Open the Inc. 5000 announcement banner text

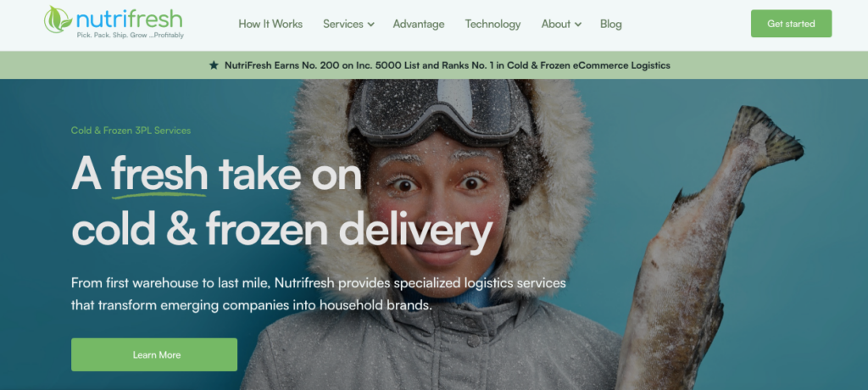(448, 65)
